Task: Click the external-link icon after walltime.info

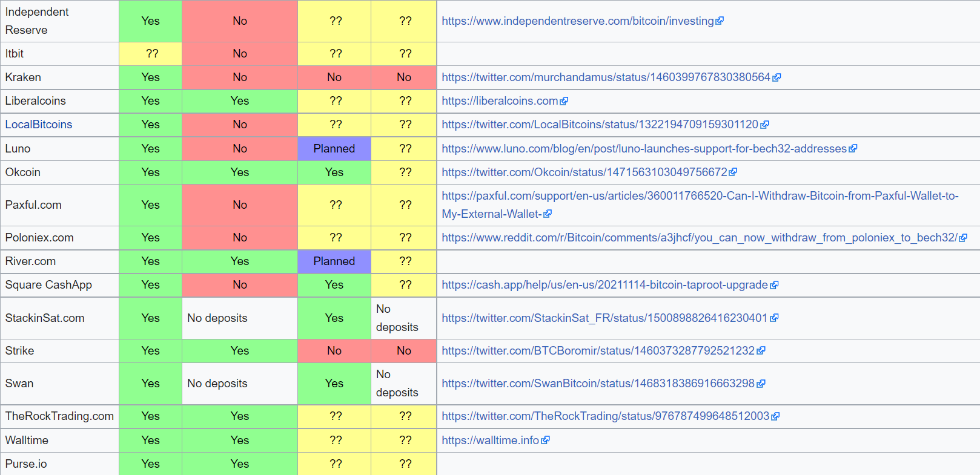Action: (545, 441)
